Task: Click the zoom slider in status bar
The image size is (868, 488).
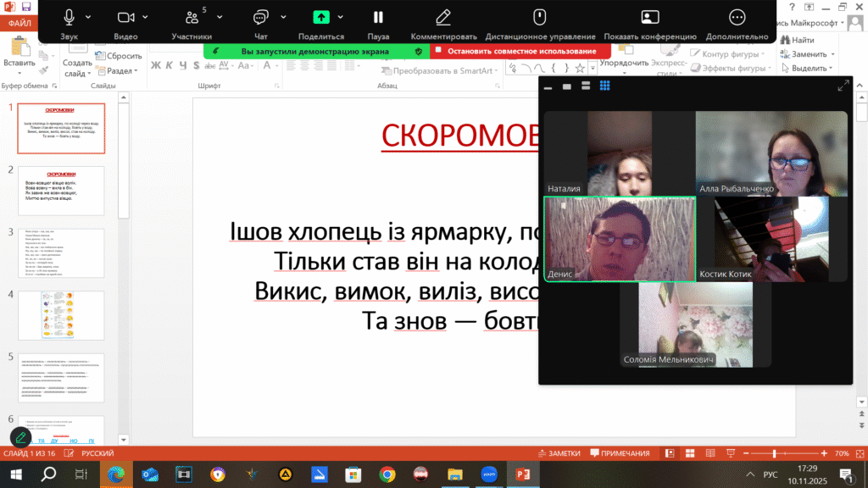Action: point(774,453)
